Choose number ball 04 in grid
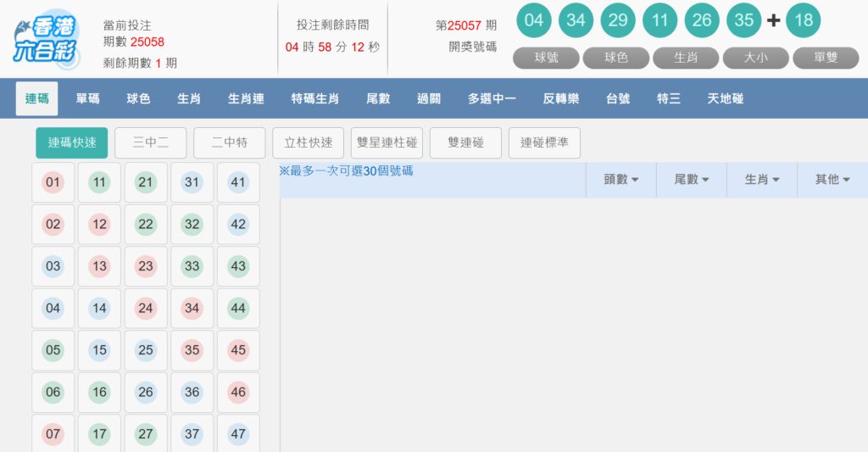The width and height of the screenshot is (868, 452). pyautogui.click(x=53, y=309)
